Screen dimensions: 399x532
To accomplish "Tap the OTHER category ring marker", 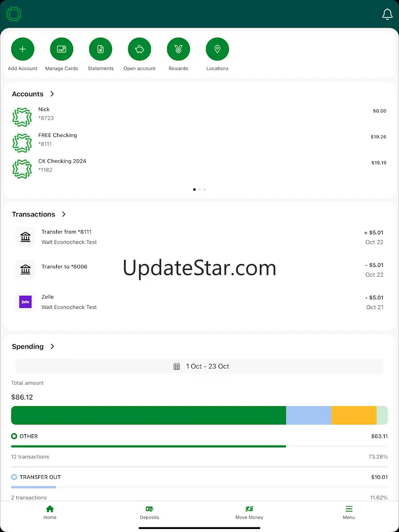I will 14,436.
